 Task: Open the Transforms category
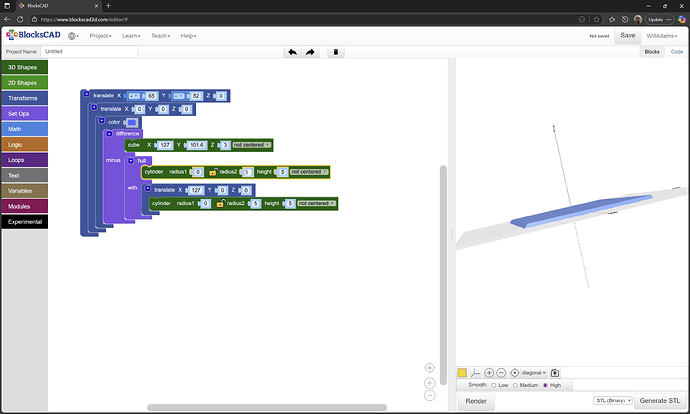tap(25, 98)
